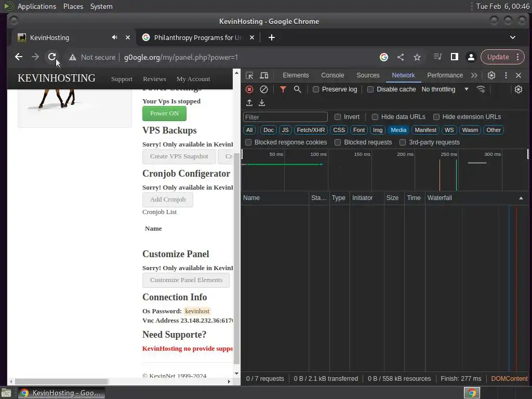Bookmark this tab with star icon
Viewport: 532px width, 399px height.
point(417,57)
